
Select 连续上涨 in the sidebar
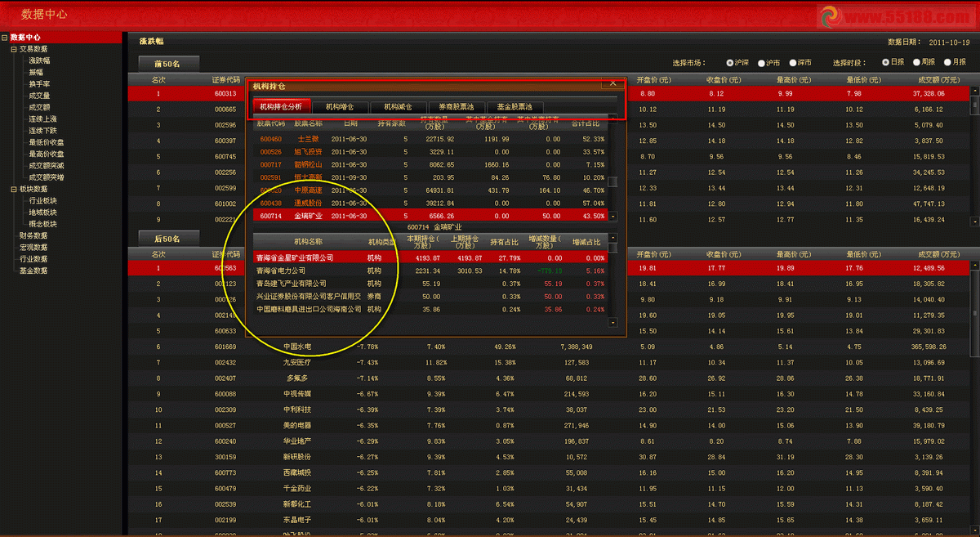point(42,119)
